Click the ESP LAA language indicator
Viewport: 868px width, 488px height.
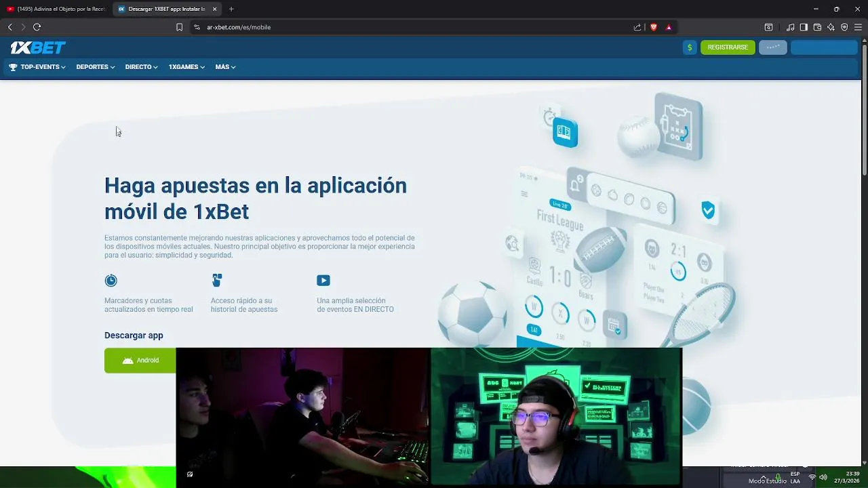(x=795, y=477)
